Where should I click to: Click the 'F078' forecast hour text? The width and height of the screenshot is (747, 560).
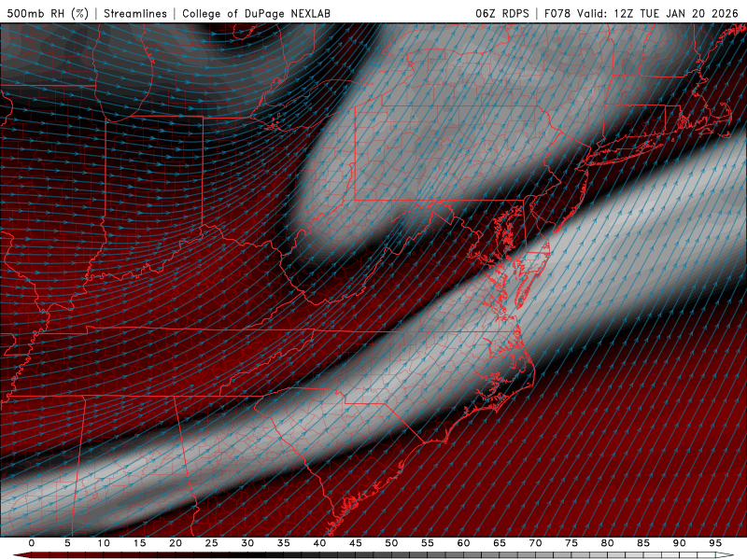[557, 13]
